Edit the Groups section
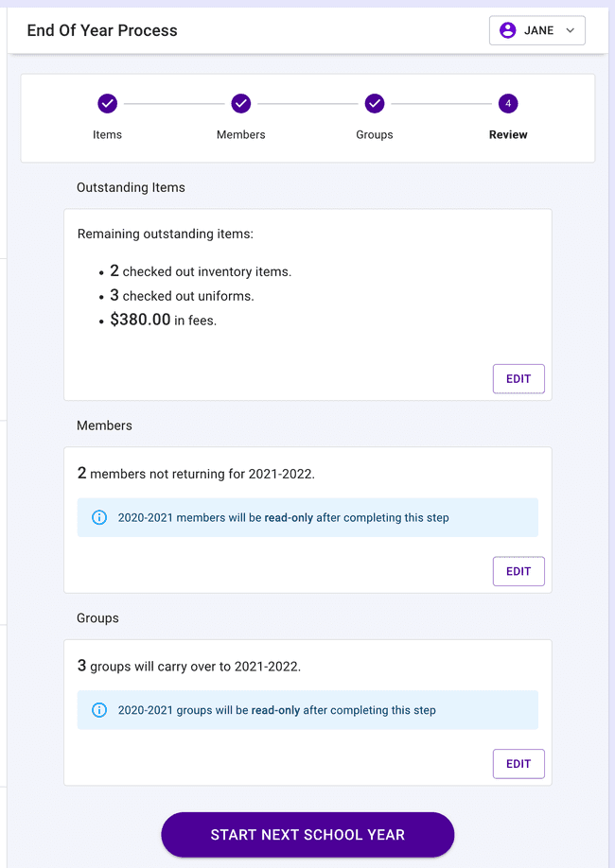Viewport: 615px width, 868px height. click(518, 764)
